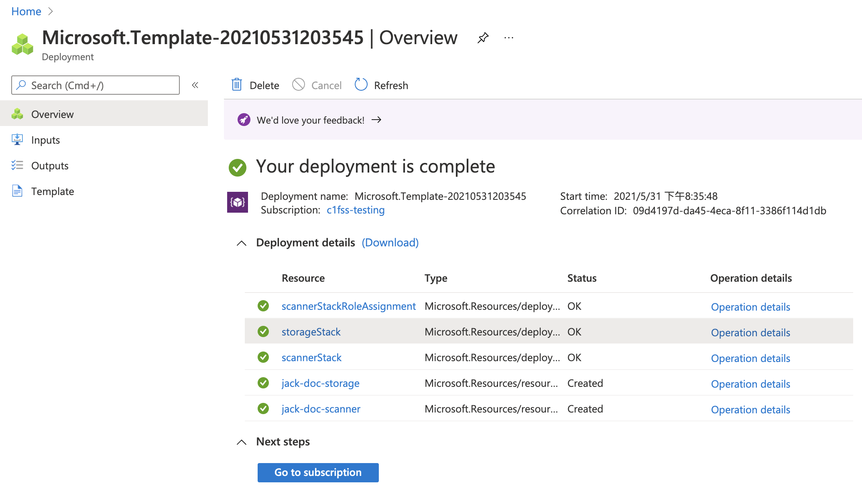The width and height of the screenshot is (862, 504).
Task: Click the Go to subscription button
Action: coord(318,472)
